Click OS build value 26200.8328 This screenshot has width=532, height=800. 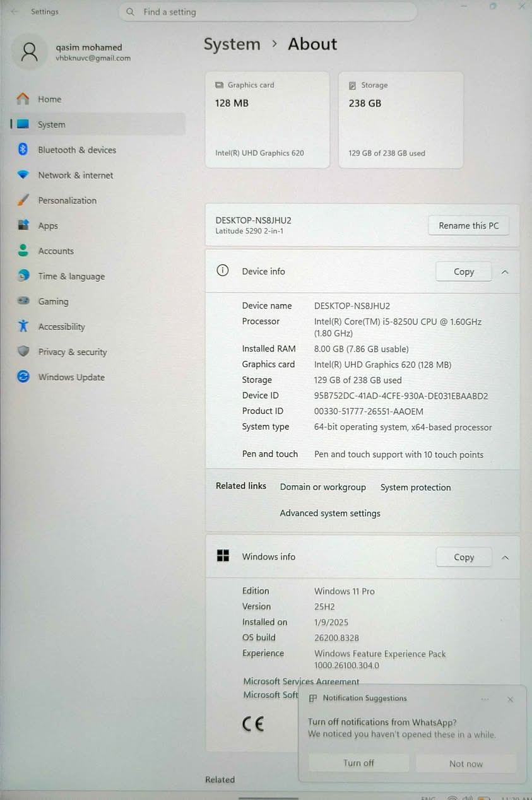pos(336,637)
